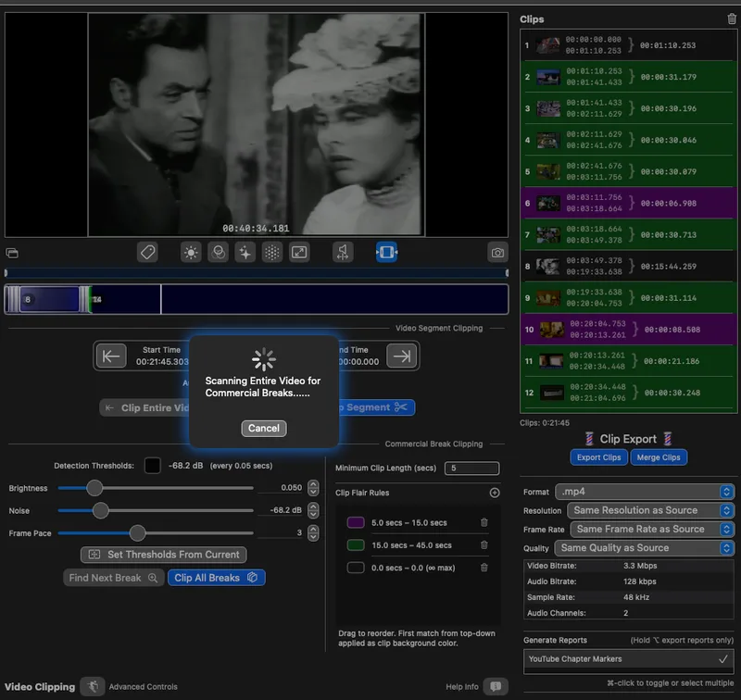The image size is (741, 700).
Task: Select the highlighted video clipping film icon
Action: 386,252
